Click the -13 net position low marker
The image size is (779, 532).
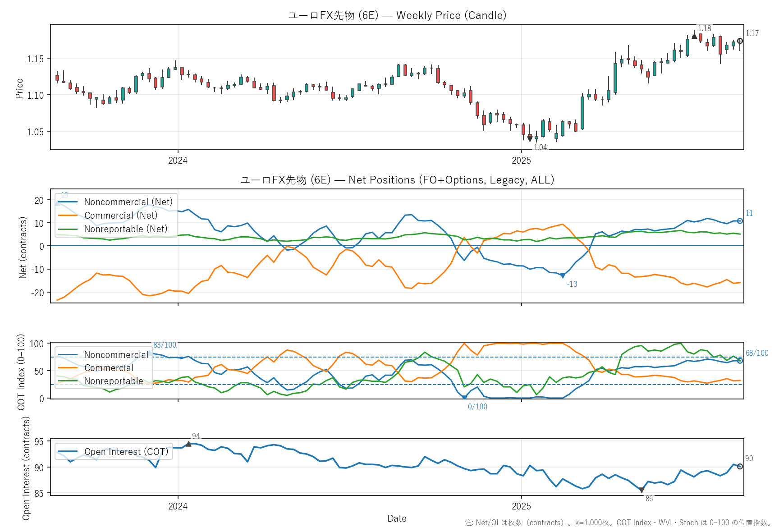pos(563,275)
